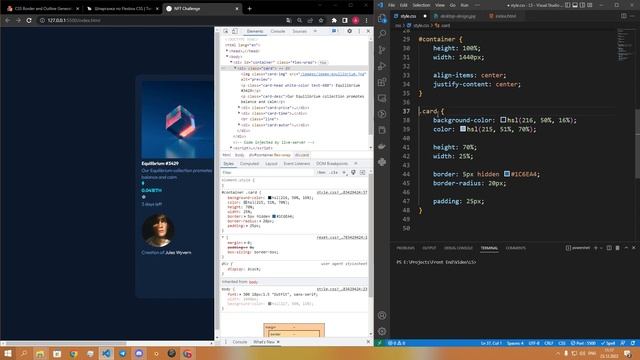The width and height of the screenshot is (640, 360).
Task: Collapse the body element in DOM tree
Action: coord(227,57)
